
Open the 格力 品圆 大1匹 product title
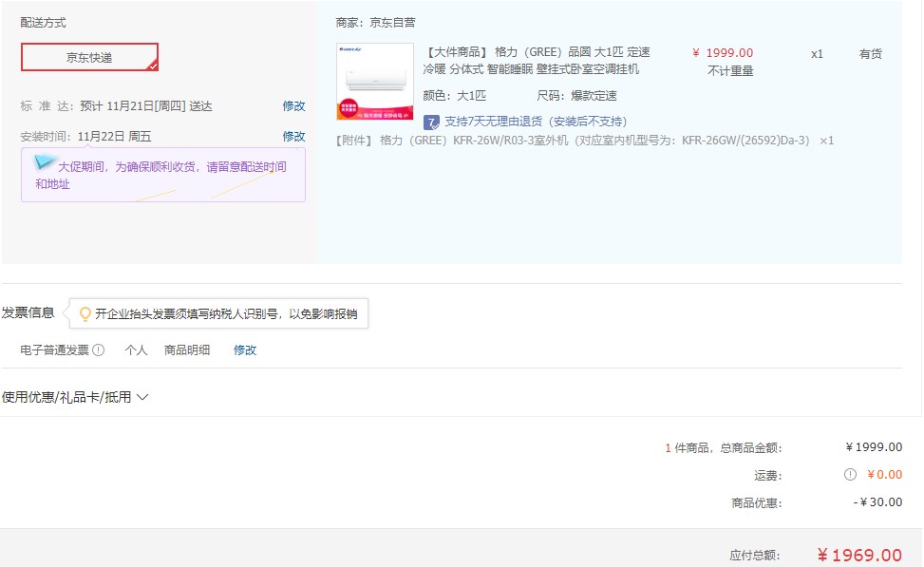coord(537,61)
